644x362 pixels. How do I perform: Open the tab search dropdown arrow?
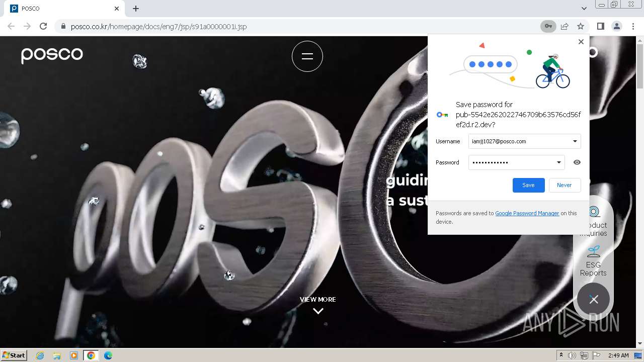tap(584, 9)
